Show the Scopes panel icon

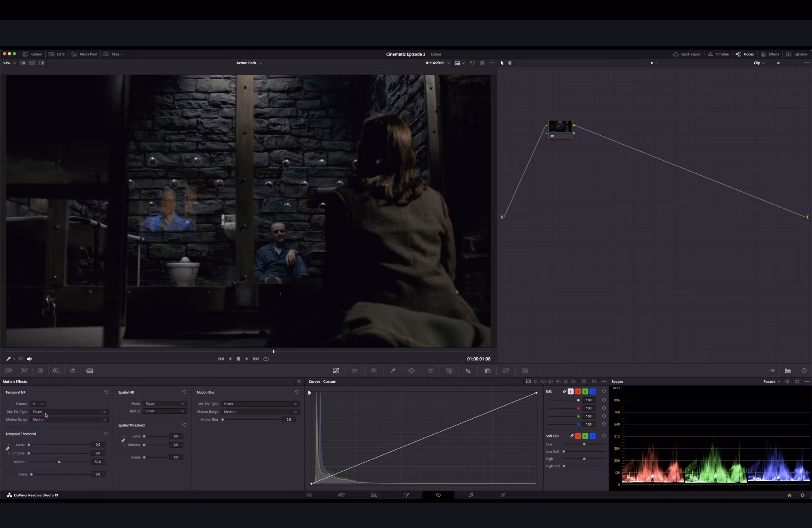point(788,371)
